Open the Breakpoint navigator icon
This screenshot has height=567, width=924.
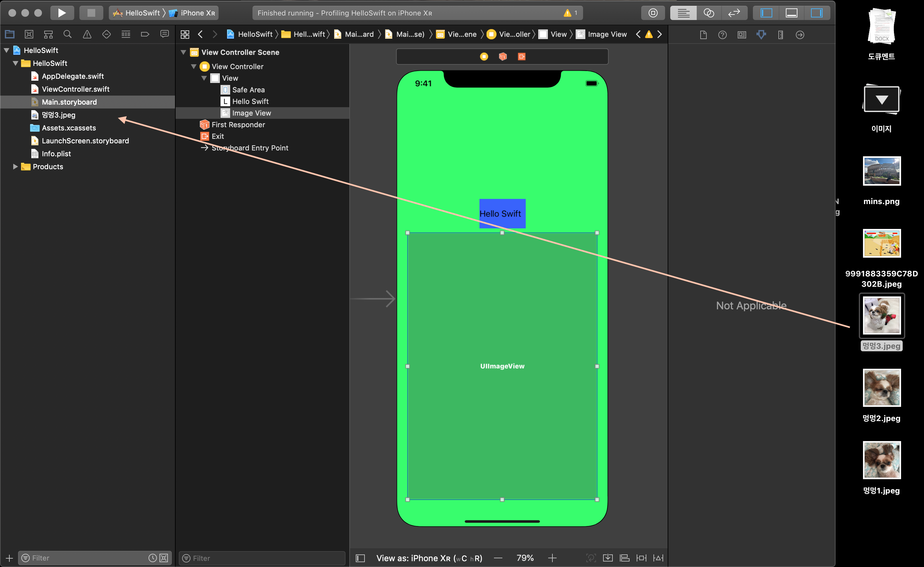145,35
